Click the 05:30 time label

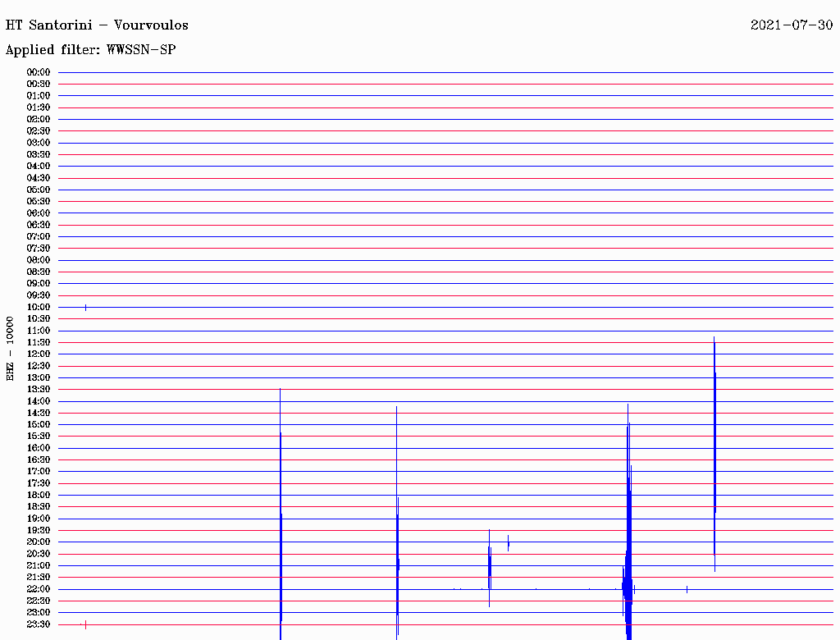pos(39,202)
